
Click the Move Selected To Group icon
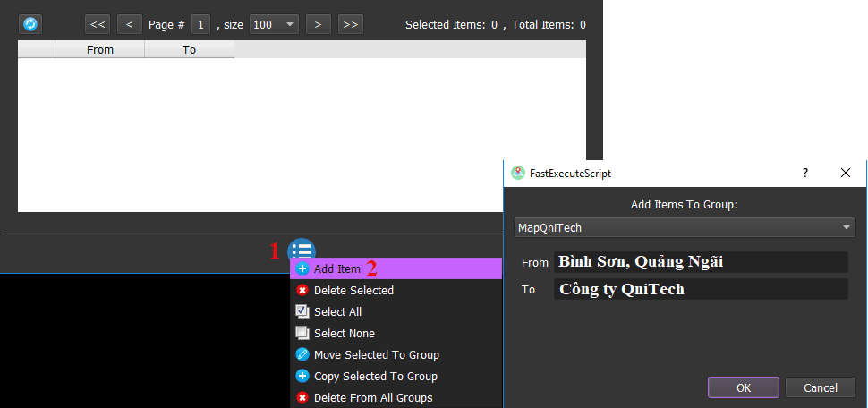(x=302, y=354)
